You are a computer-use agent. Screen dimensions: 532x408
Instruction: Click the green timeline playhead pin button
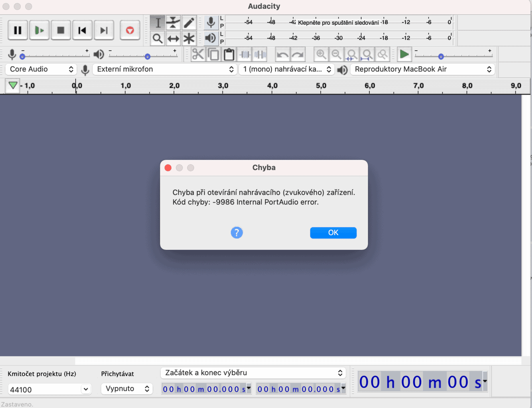coord(13,86)
